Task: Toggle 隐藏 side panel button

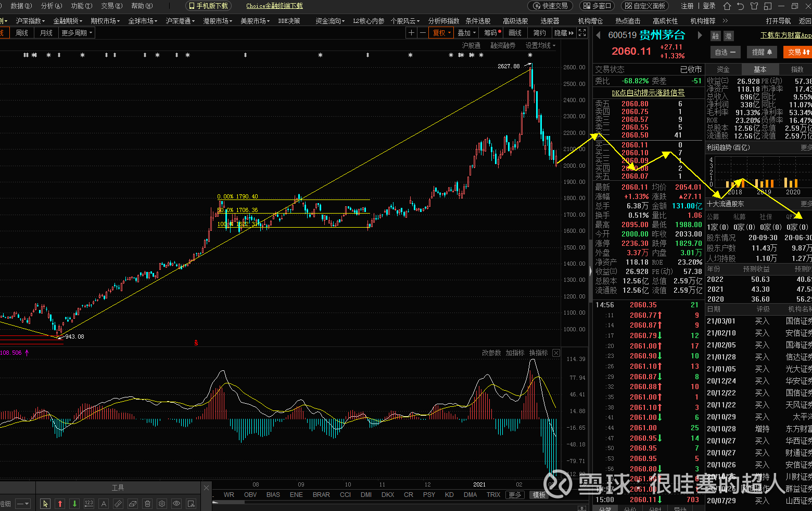Action: pos(564,33)
